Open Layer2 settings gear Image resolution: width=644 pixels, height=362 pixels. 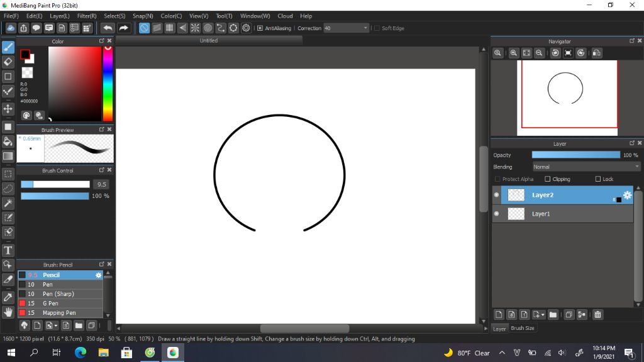coord(627,195)
